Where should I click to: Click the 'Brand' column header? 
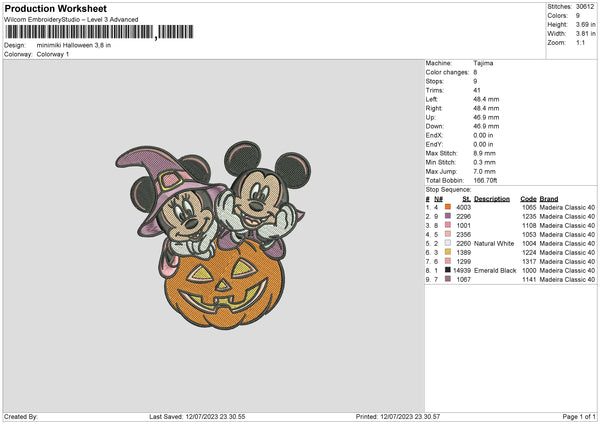click(x=549, y=199)
